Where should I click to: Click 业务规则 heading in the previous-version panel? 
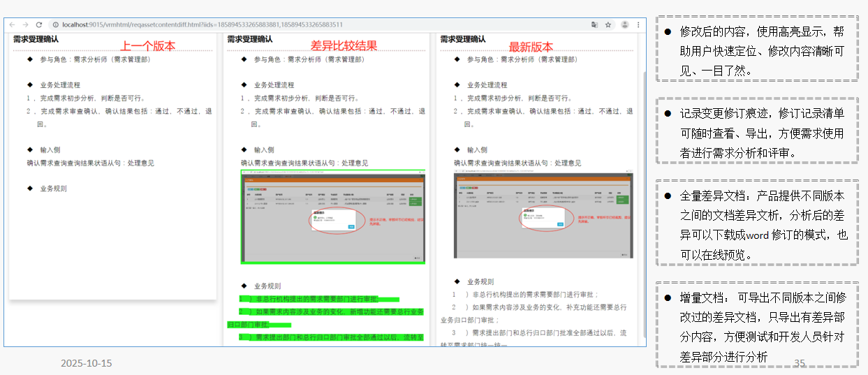[53, 189]
